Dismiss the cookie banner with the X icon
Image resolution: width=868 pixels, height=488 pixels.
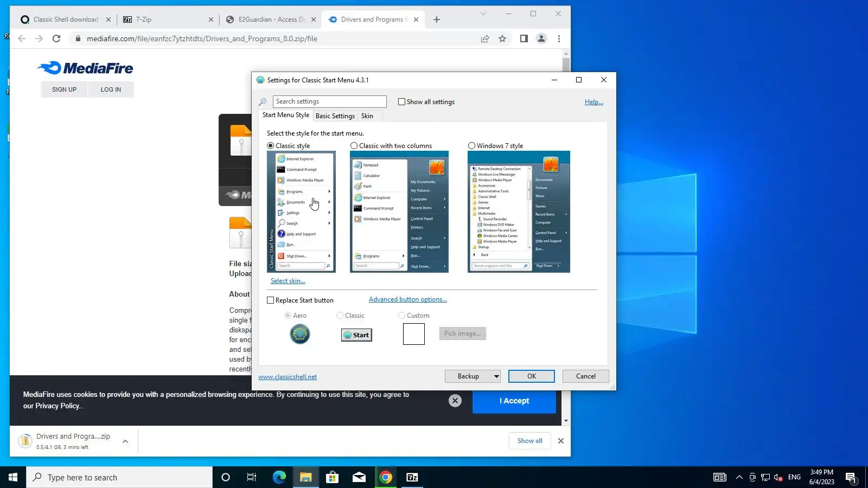(x=455, y=401)
